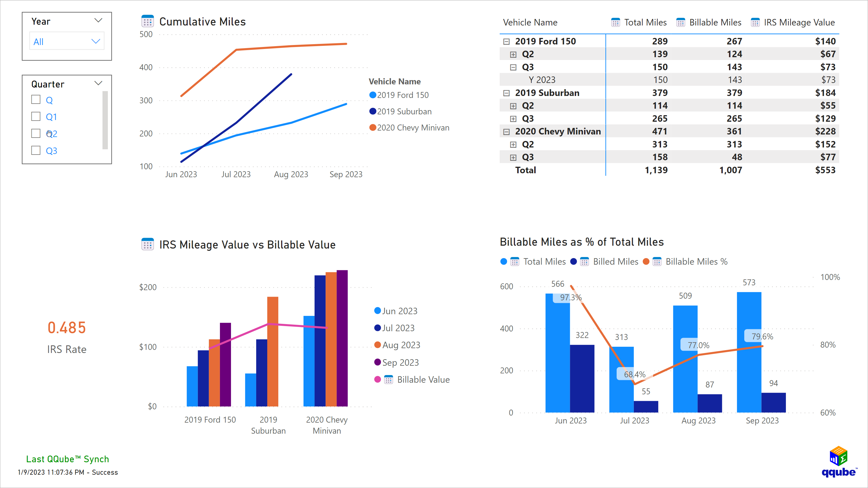This screenshot has height=488, width=868.
Task: Click the Billable Miles as % of Total Miles chart icon
Action: [662, 262]
